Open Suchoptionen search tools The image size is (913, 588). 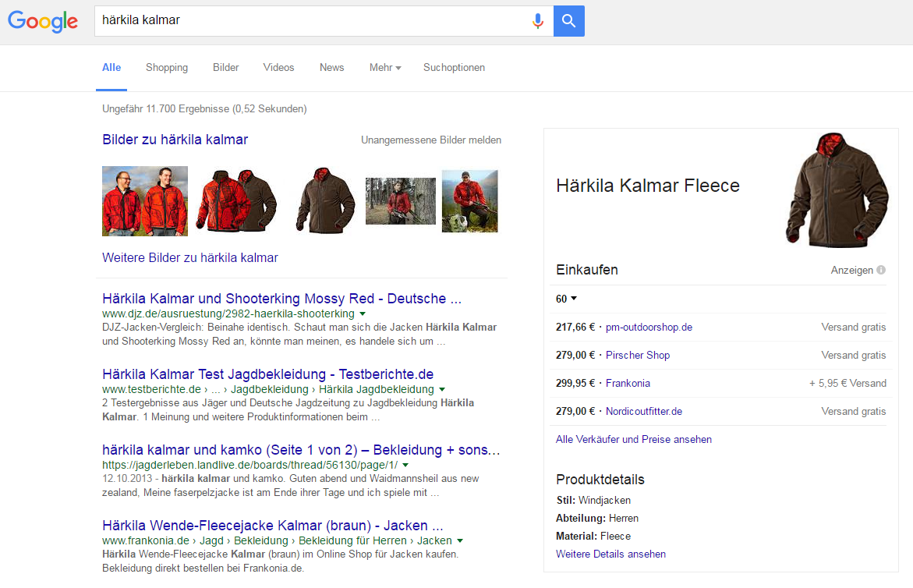(x=455, y=68)
